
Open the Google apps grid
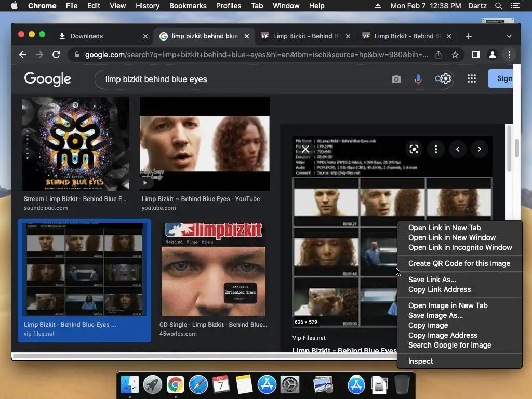[472, 79]
